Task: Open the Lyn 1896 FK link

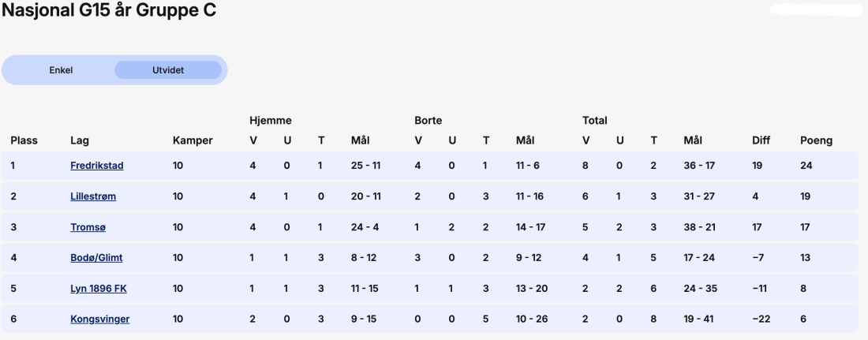Action: 99,289
